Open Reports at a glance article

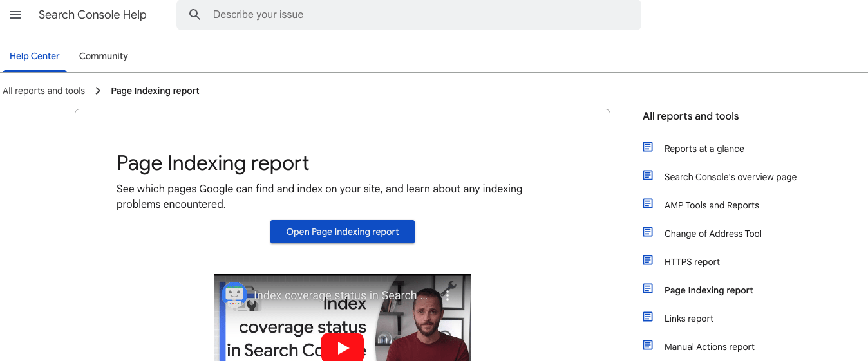coord(704,149)
